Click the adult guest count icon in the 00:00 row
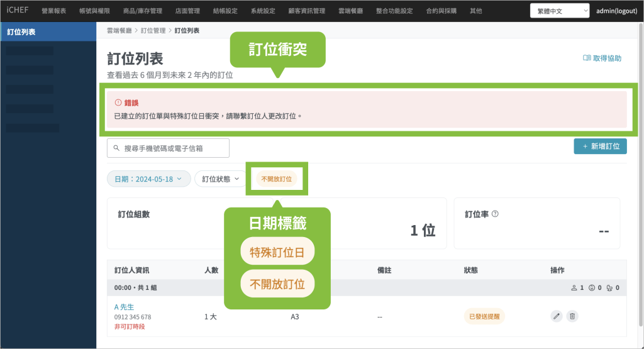Image resolution: width=644 pixels, height=349 pixels. (574, 288)
